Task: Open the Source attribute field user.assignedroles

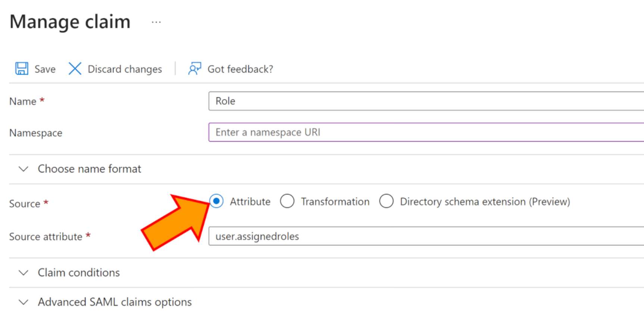Action: [x=426, y=236]
